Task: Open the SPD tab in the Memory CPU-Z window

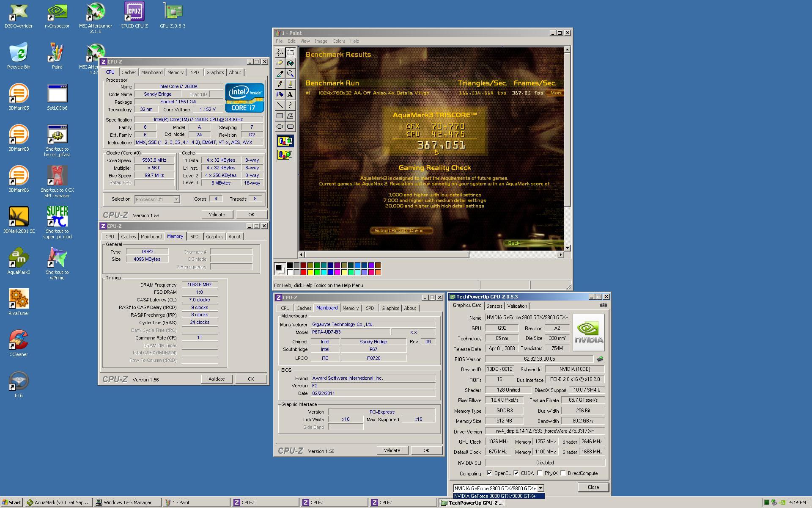Action: point(194,237)
